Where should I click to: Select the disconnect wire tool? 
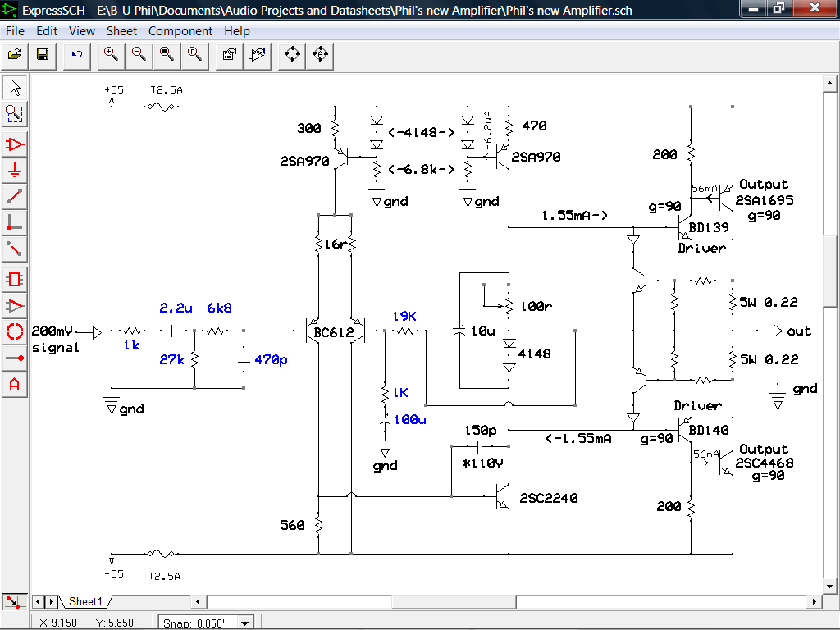point(15,249)
